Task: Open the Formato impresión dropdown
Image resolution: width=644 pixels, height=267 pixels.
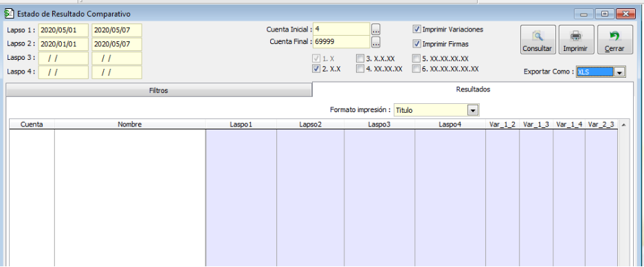Action: point(473,110)
